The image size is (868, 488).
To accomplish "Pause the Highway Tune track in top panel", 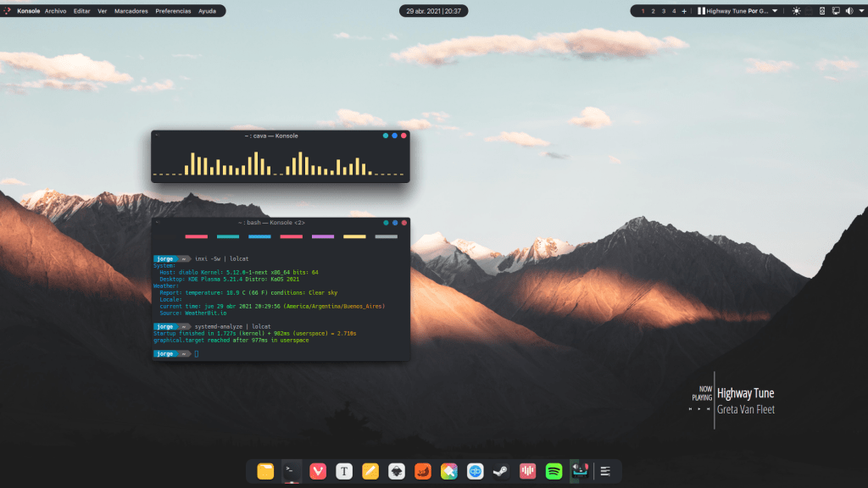I will (x=701, y=11).
